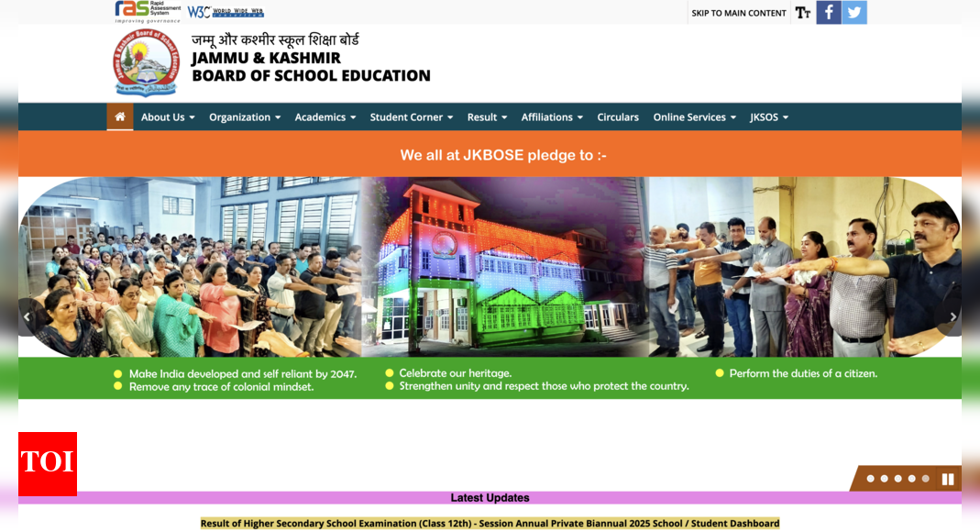This screenshot has width=980, height=532.
Task: Click the TOI logo badge
Action: coord(48,463)
